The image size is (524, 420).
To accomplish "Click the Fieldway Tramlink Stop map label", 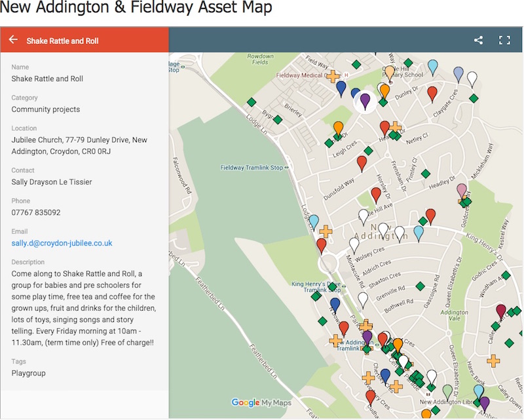I will [x=252, y=168].
